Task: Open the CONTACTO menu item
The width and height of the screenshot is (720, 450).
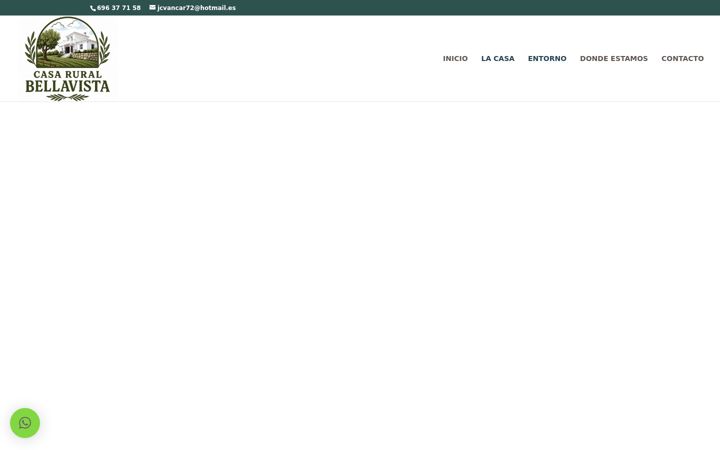Action: coord(682,58)
